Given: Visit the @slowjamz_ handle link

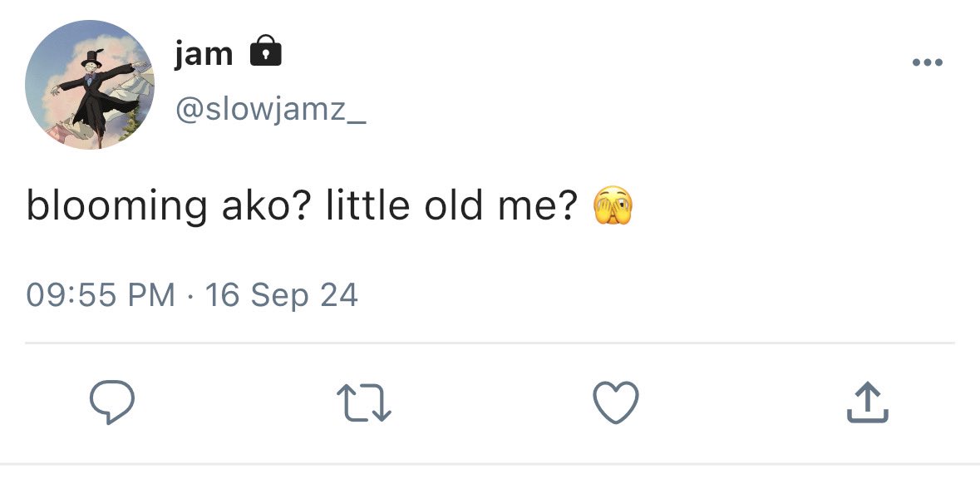Looking at the screenshot, I should point(271,110).
